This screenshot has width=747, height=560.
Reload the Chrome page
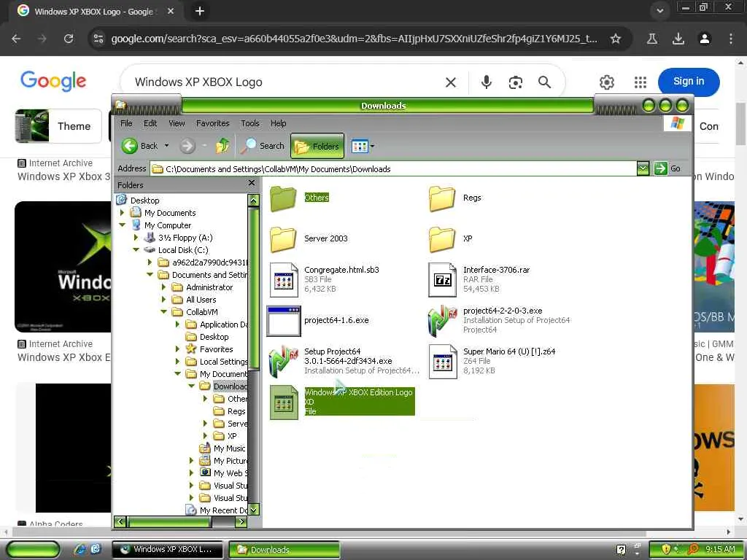[x=69, y=39]
